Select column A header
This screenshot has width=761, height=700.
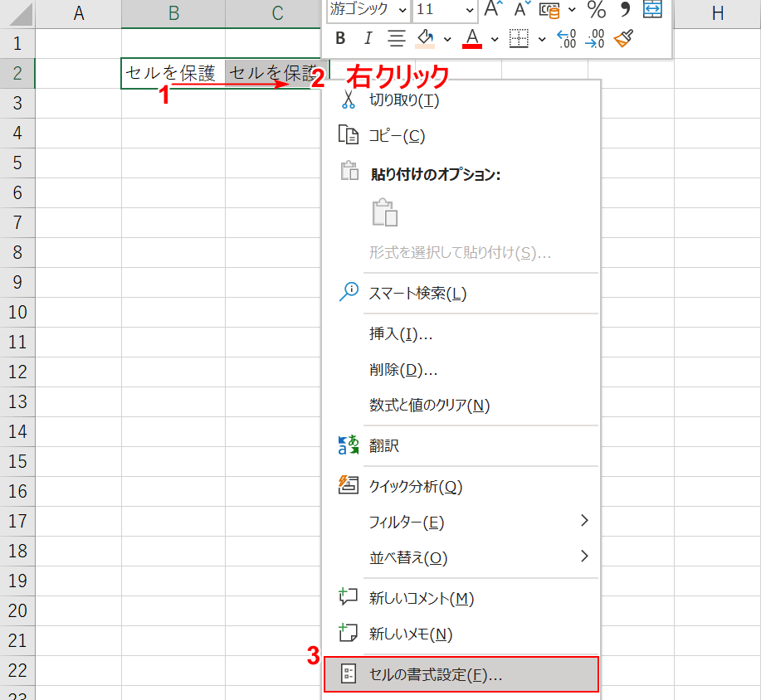pos(79,13)
